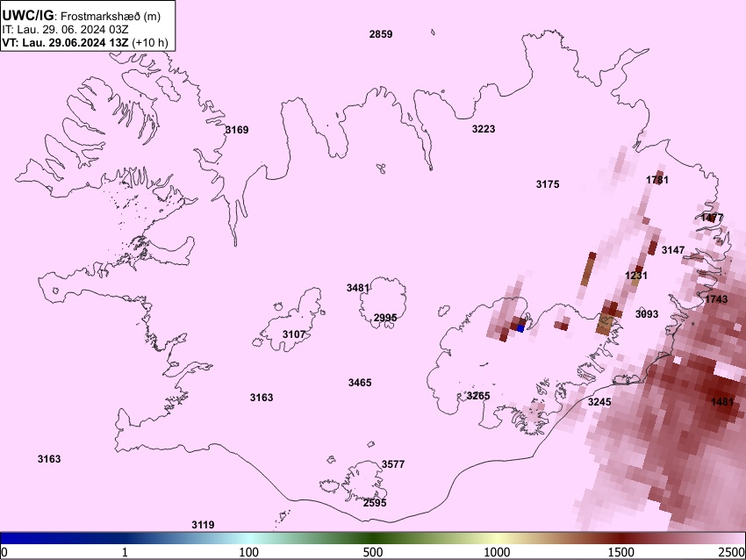Click the map value 1781
This screenshot has width=746, height=560.
point(657,180)
